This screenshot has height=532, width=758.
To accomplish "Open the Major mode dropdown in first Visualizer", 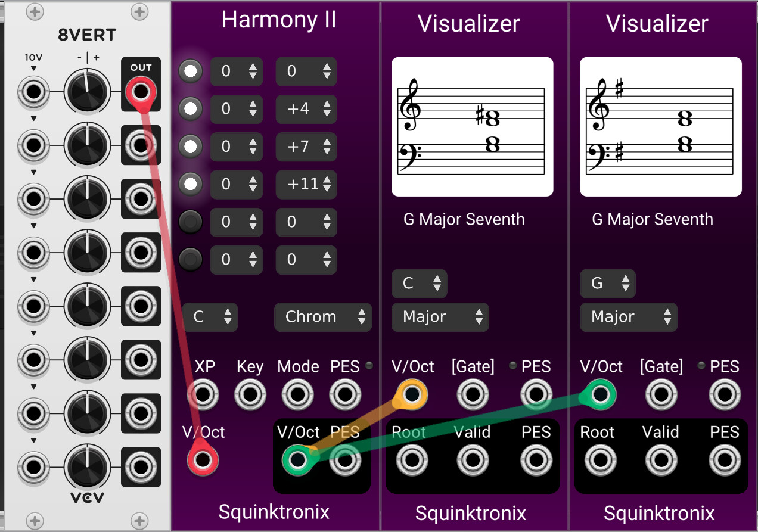I will (440, 317).
